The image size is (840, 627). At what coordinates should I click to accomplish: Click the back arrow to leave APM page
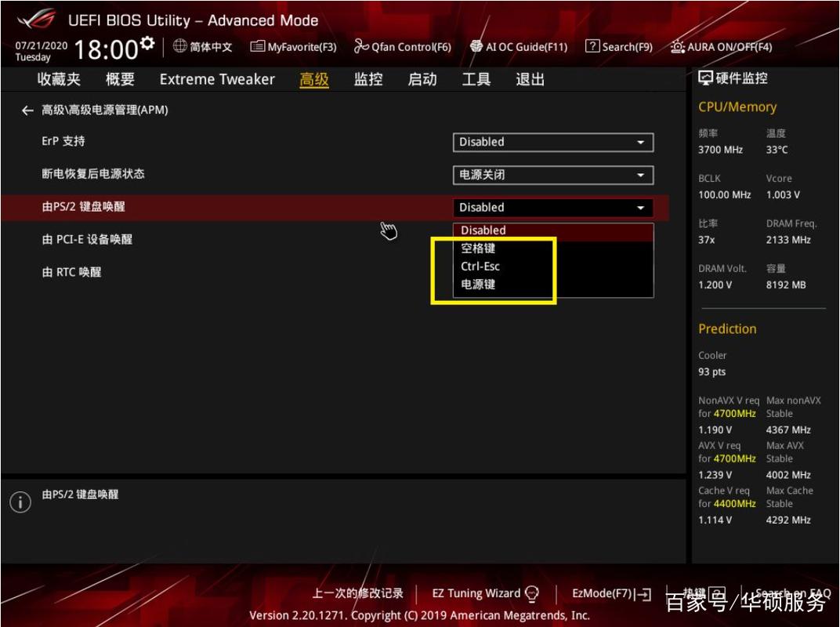26,110
